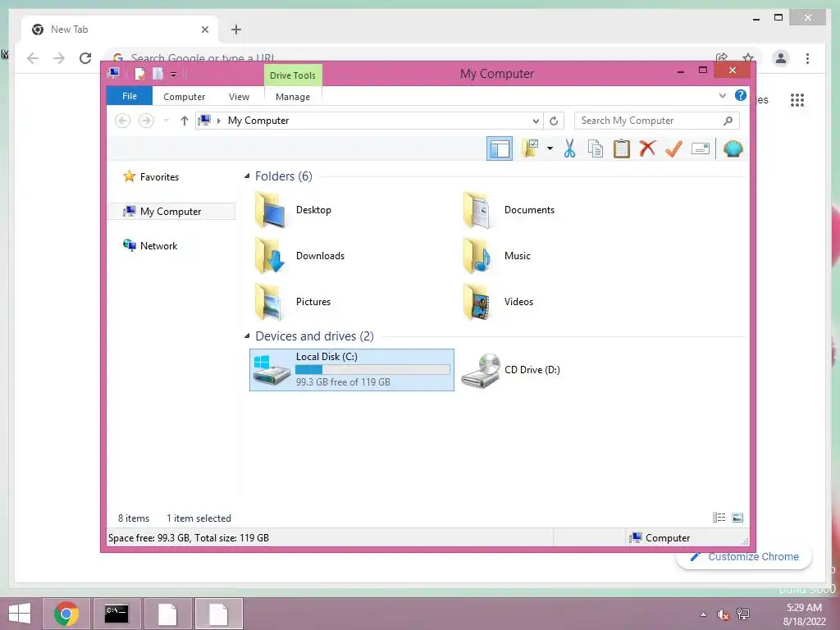840x630 pixels.
Task: Switch to the Computer ribbon tab
Action: point(184,97)
